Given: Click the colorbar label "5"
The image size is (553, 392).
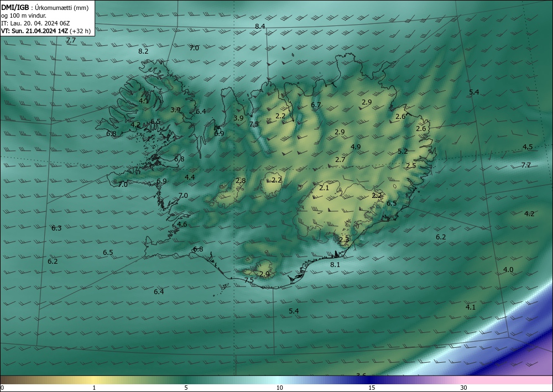Looking at the screenshot, I should tap(186, 388).
